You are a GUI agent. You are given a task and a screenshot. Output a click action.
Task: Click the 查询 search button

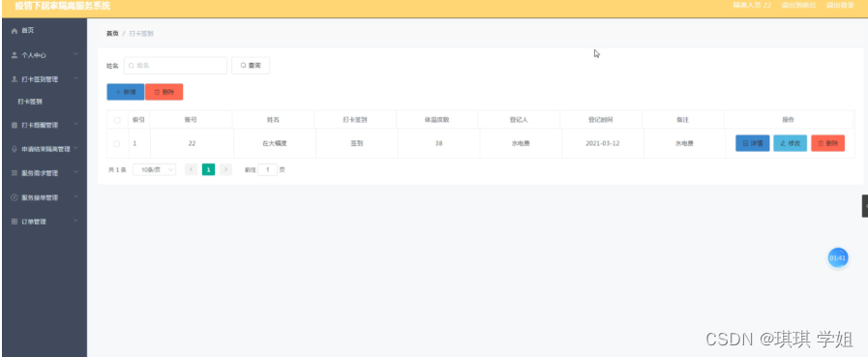click(x=251, y=66)
